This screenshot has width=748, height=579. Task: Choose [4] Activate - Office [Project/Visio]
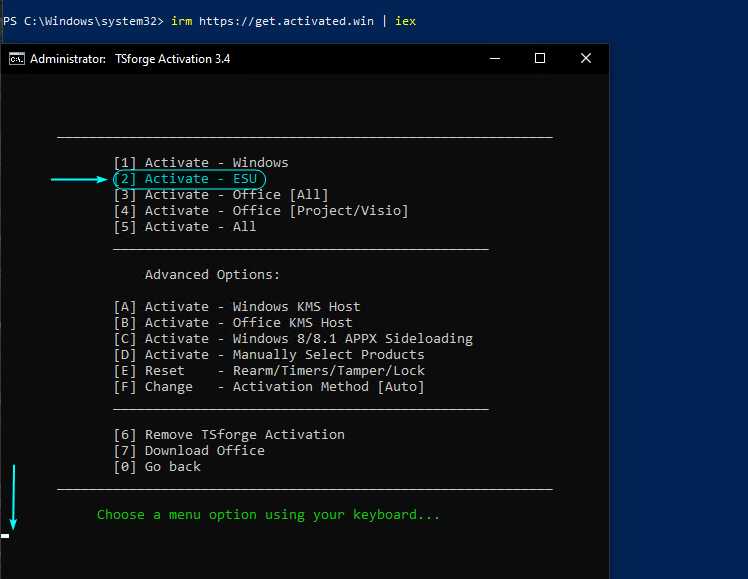pos(261,211)
